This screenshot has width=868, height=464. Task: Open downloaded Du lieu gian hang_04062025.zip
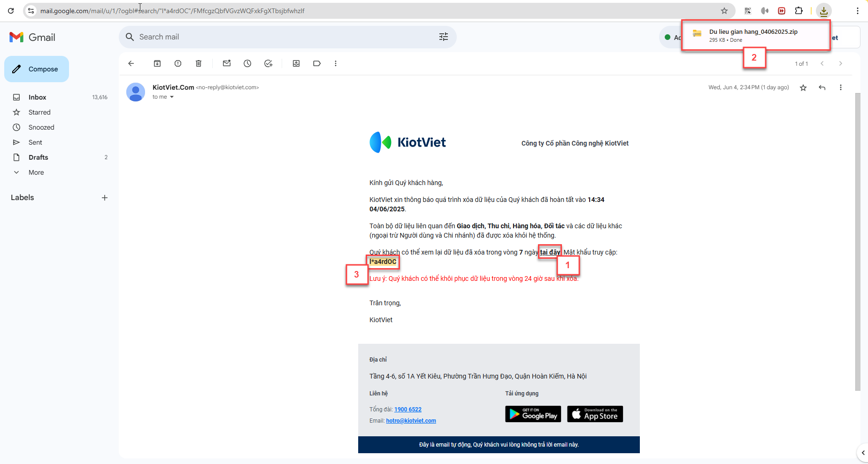click(756, 35)
